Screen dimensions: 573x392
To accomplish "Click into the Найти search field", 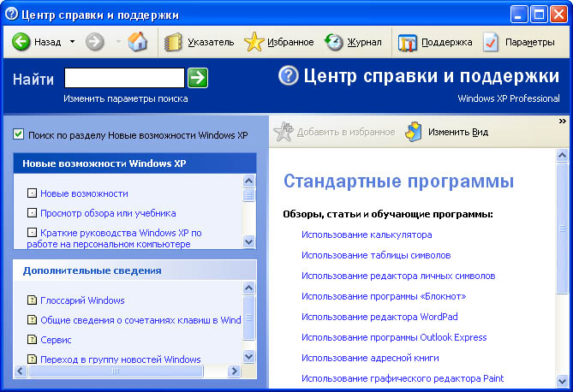I will [124, 78].
